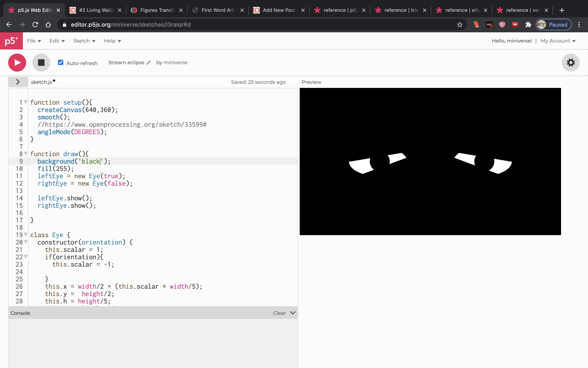The height and width of the screenshot is (368, 588).
Task: Click the sketch.js file tab
Action: click(x=42, y=82)
